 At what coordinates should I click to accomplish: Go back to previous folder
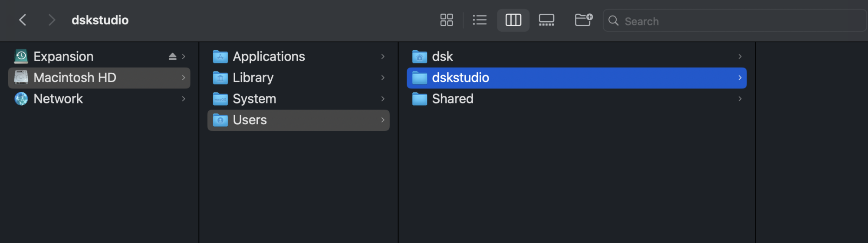23,20
